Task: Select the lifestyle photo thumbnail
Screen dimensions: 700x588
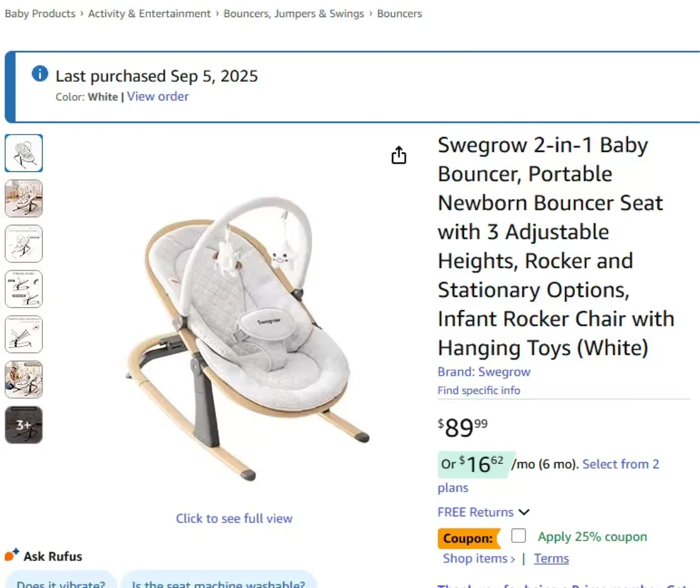Action: [23, 199]
